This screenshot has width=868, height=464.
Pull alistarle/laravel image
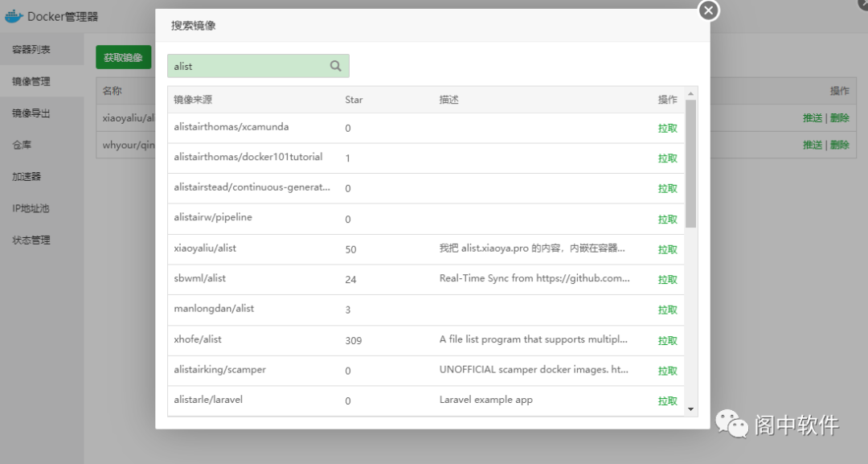click(x=667, y=401)
